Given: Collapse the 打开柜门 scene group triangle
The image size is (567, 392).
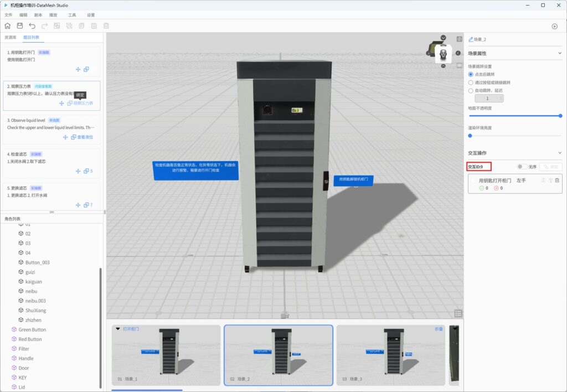Looking at the screenshot, I should [x=118, y=329].
